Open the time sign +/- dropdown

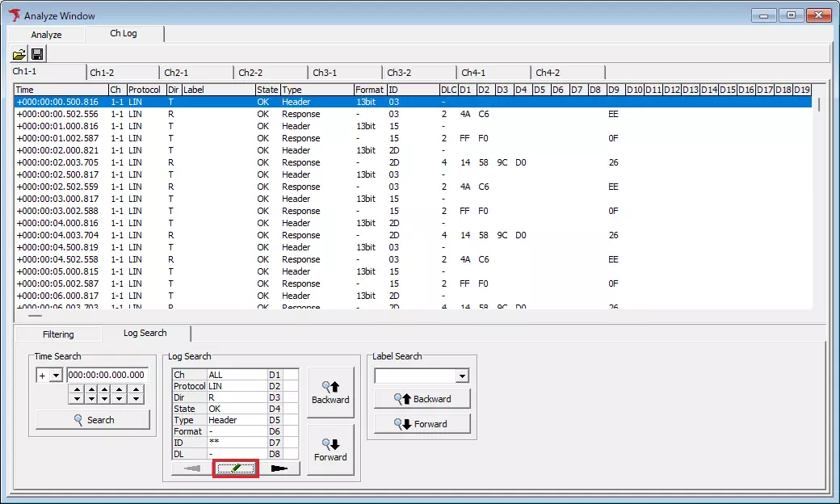pyautogui.click(x=55, y=375)
